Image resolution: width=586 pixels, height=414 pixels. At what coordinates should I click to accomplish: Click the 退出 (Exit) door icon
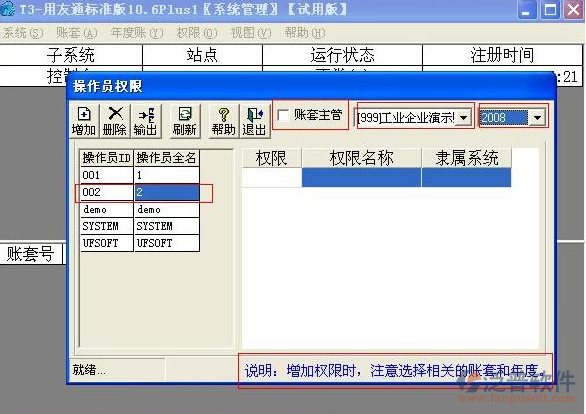255,114
